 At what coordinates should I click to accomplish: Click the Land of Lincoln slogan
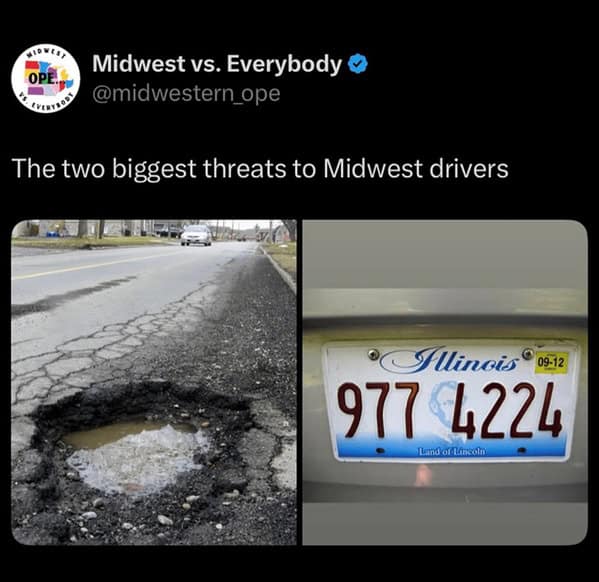pos(452,452)
